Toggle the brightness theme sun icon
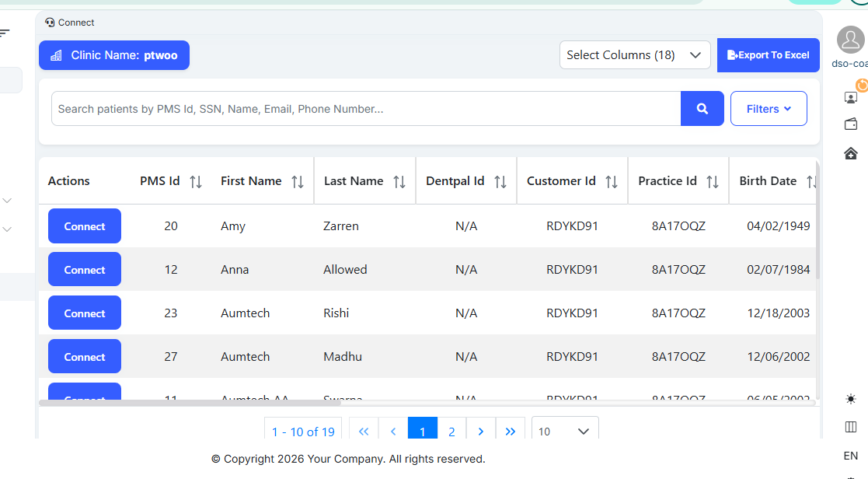868x479 pixels. (850, 399)
